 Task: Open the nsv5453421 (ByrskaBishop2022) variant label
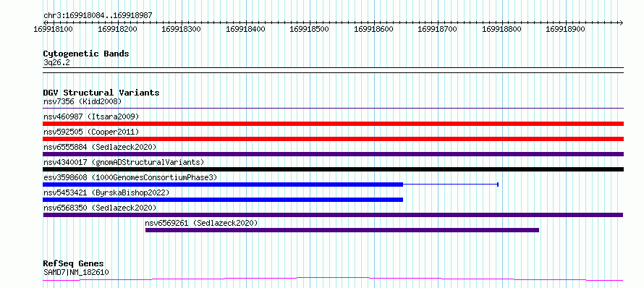pos(106,192)
